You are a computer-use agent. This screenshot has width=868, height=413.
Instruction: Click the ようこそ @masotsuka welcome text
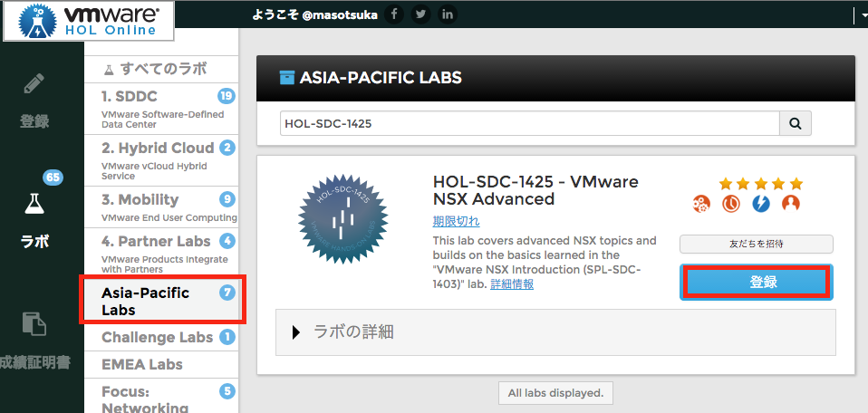[x=314, y=15]
